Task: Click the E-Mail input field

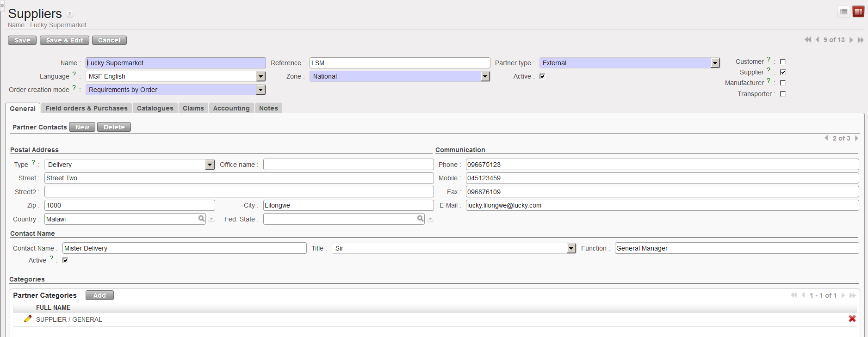Action: point(662,205)
